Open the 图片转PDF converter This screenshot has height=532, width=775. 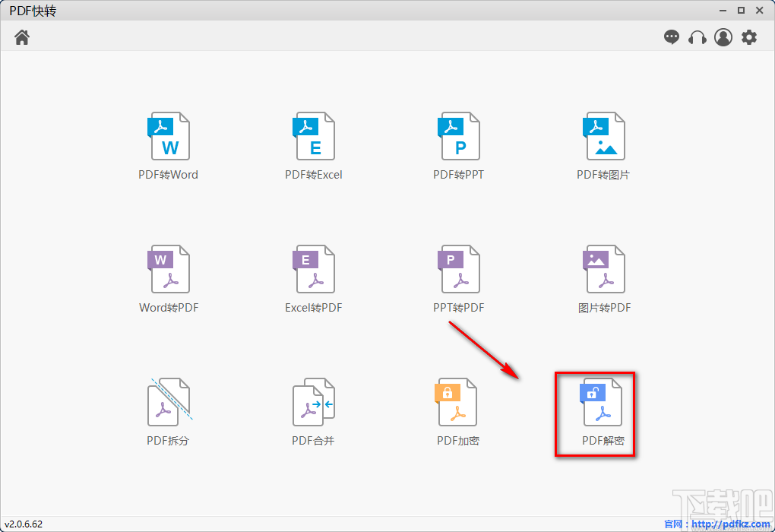(604, 269)
